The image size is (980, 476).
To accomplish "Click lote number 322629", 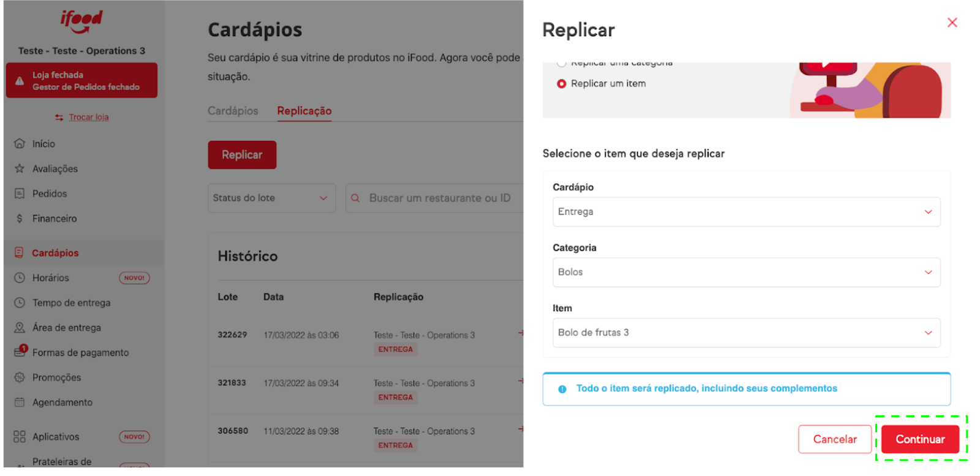I will [232, 335].
